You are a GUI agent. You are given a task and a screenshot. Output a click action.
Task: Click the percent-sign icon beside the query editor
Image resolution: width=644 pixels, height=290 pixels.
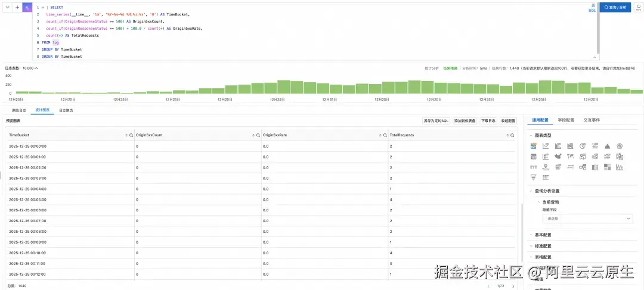(x=27, y=7)
